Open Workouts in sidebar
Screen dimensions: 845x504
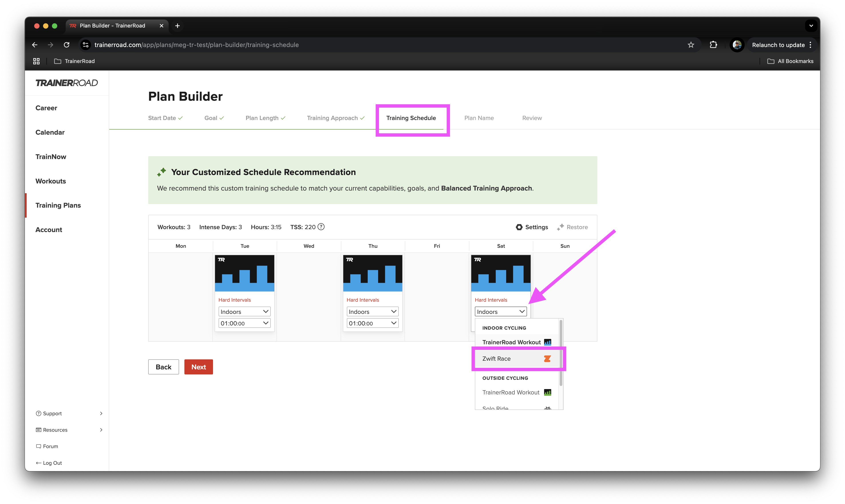51,181
